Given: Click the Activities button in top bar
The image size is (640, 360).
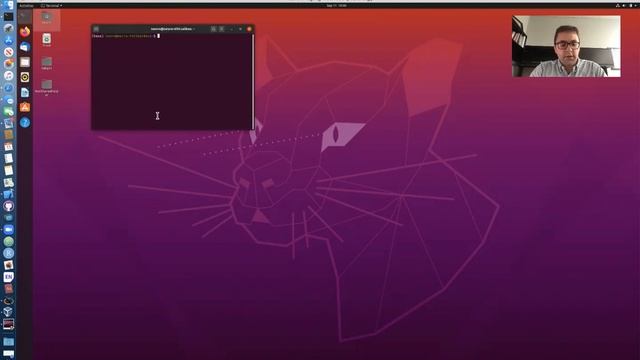Looking at the screenshot, I should (27, 6).
